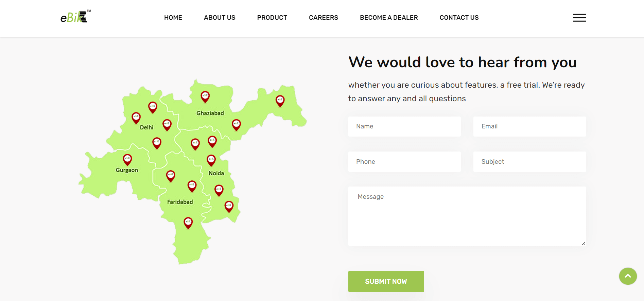Open the CONTACT US menu link
The image size is (644, 301).
tap(459, 18)
